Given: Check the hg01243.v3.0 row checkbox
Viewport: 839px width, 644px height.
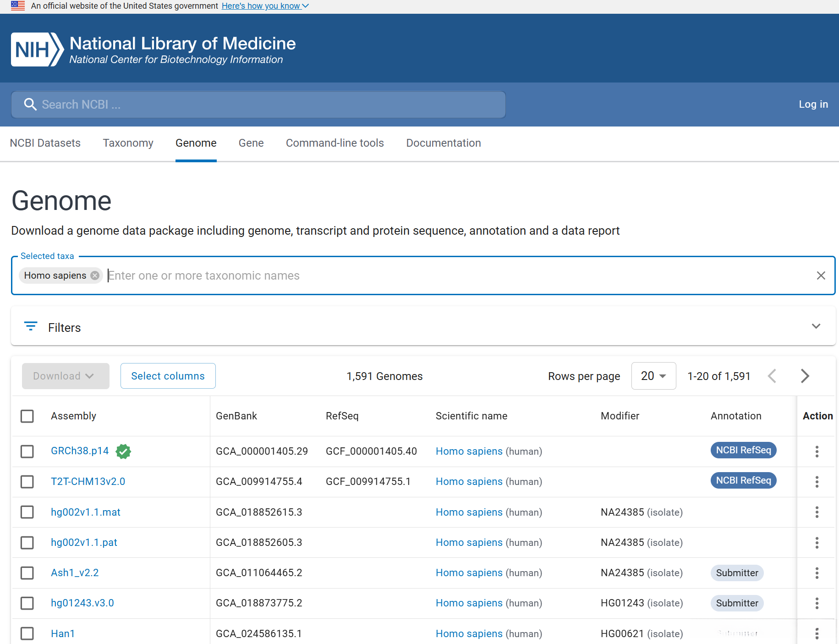Looking at the screenshot, I should [27, 603].
